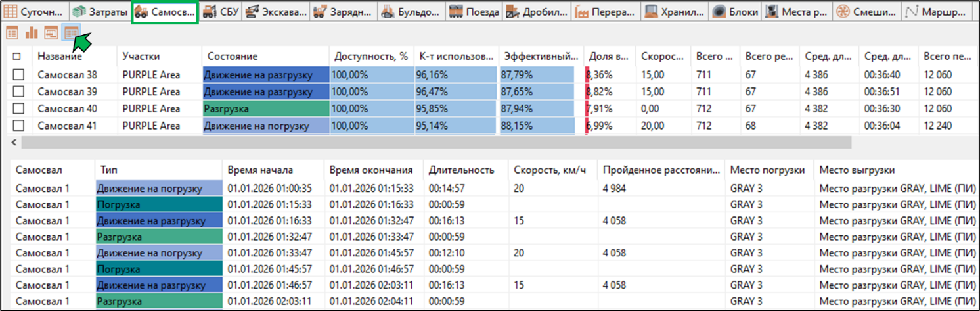Click the Время окончания column header
Image resolution: width=980 pixels, height=311 pixels.
click(x=374, y=170)
